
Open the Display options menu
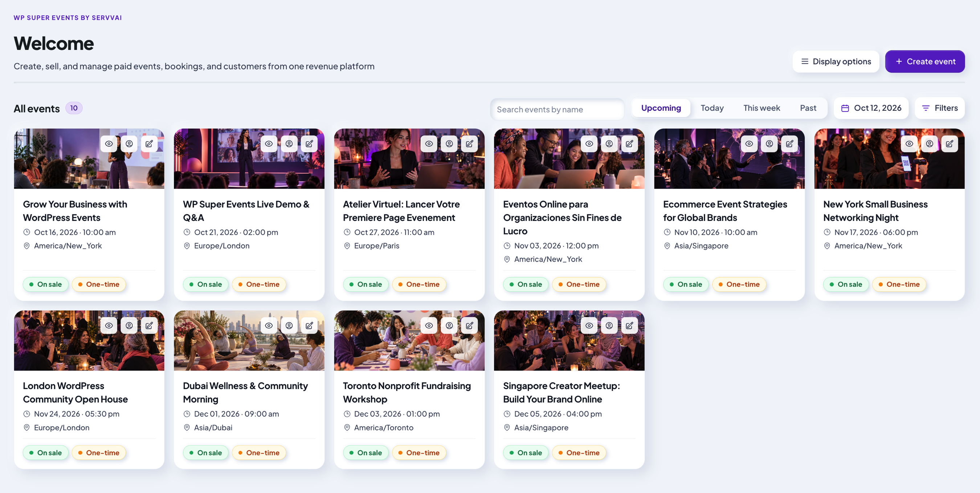836,62
